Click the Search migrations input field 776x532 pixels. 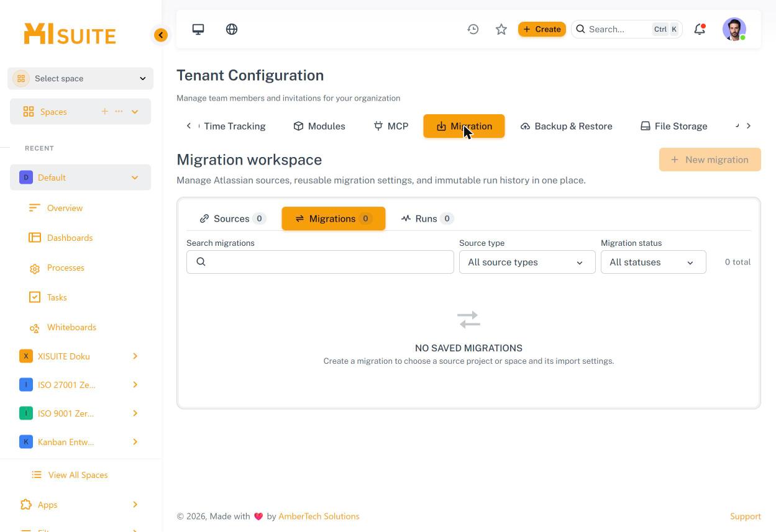320,262
